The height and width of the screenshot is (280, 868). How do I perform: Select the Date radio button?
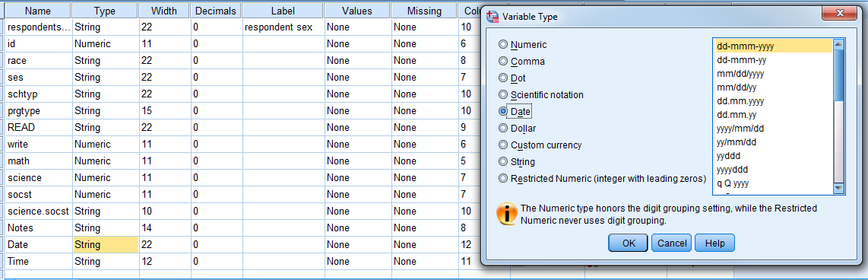pos(503,111)
